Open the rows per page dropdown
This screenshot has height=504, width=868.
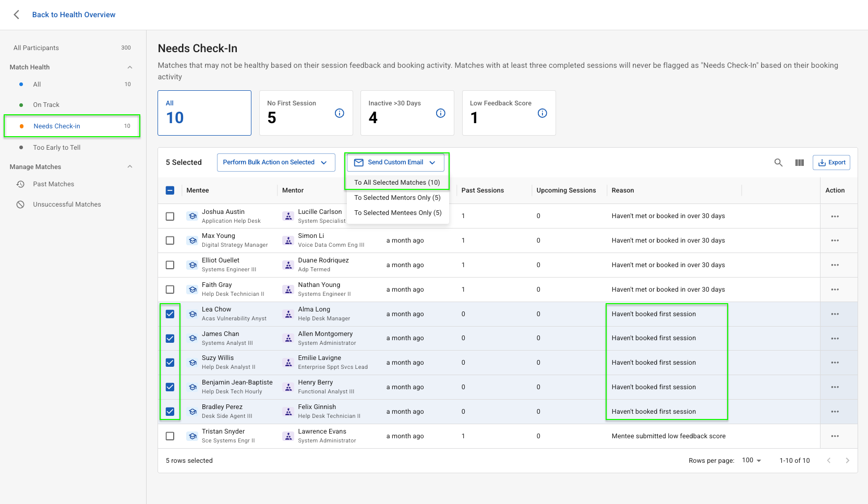(752, 460)
